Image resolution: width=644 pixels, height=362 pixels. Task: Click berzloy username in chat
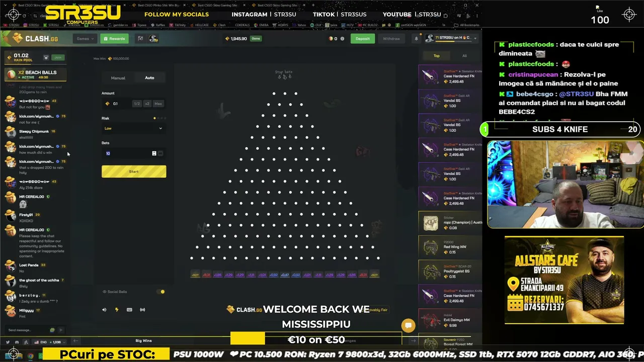(x=29, y=295)
